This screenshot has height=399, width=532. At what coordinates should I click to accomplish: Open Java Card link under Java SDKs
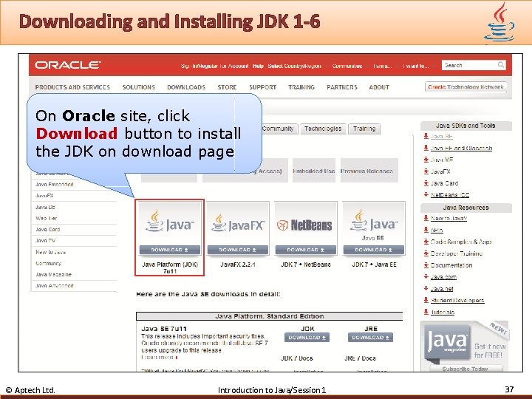(444, 183)
